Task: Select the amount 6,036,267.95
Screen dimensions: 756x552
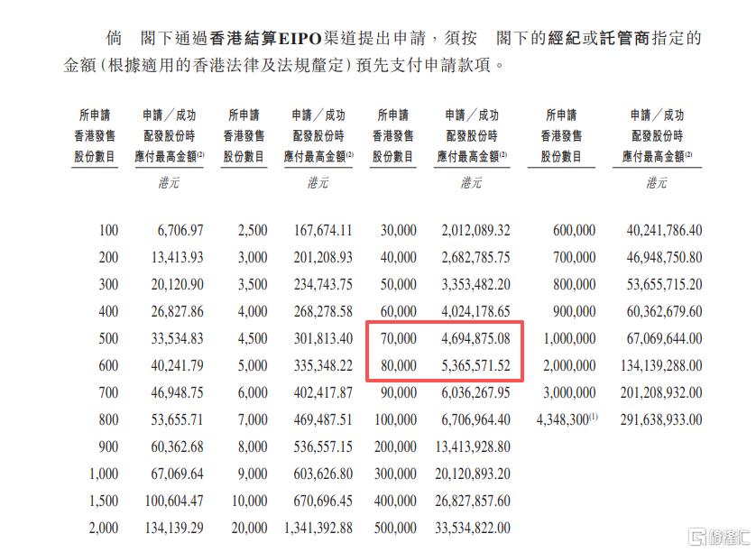Action: click(475, 392)
